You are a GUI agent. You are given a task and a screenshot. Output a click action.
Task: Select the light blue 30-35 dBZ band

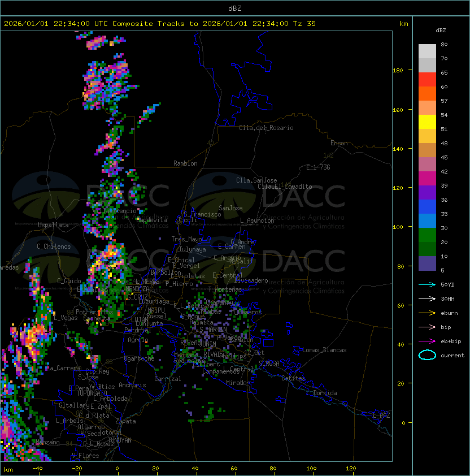pos(427,221)
